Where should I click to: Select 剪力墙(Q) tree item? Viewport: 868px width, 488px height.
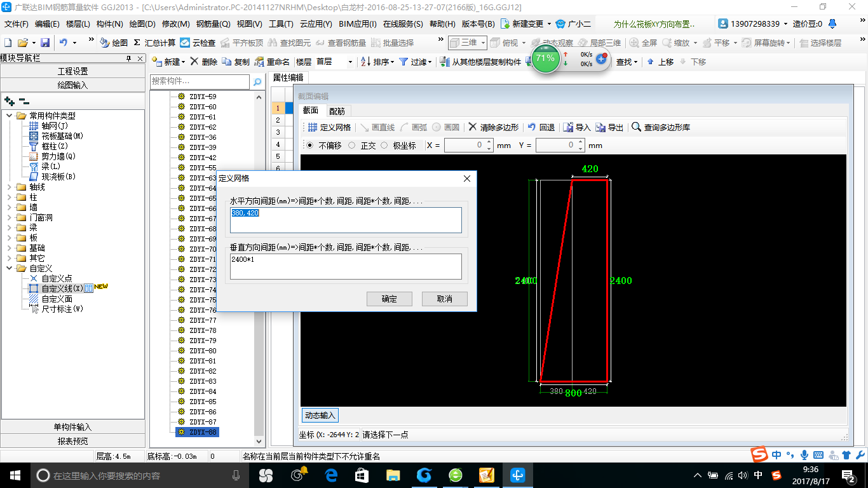tap(53, 156)
